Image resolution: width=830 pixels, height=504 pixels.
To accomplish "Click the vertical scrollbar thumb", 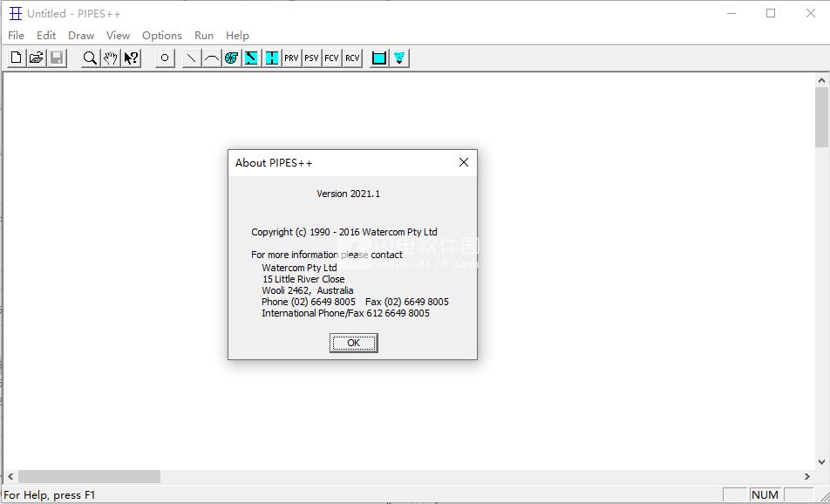I will click(x=821, y=117).
